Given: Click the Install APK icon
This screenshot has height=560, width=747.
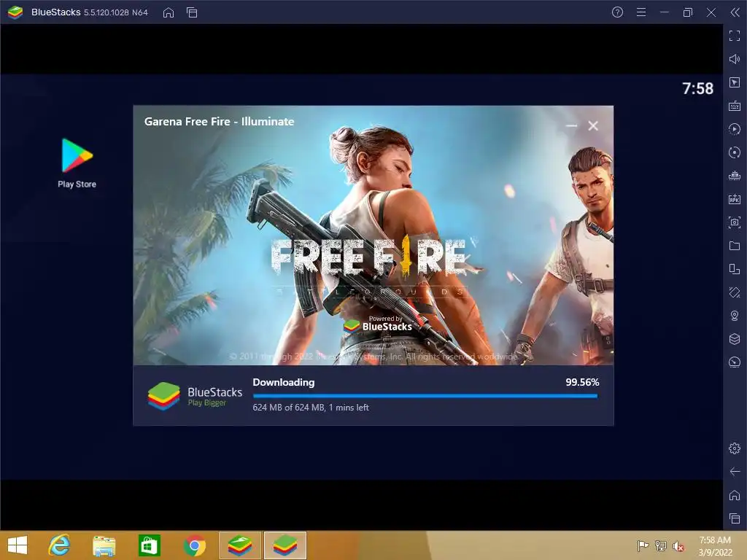Looking at the screenshot, I should (735, 199).
